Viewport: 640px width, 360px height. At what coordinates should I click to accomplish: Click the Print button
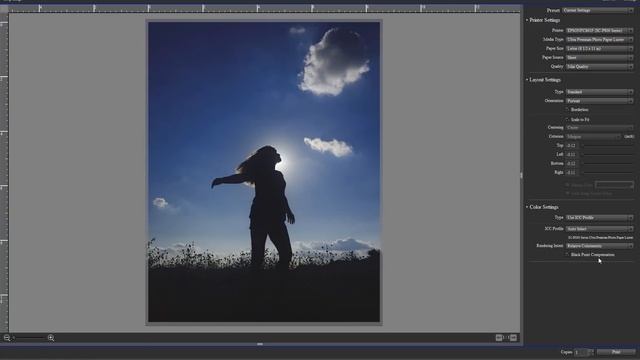tap(616, 352)
